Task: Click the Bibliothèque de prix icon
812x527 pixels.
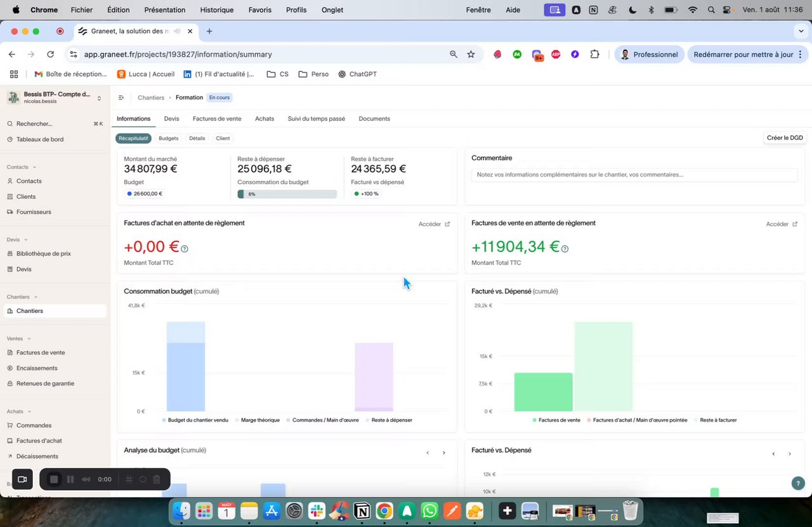Action: 10,254
